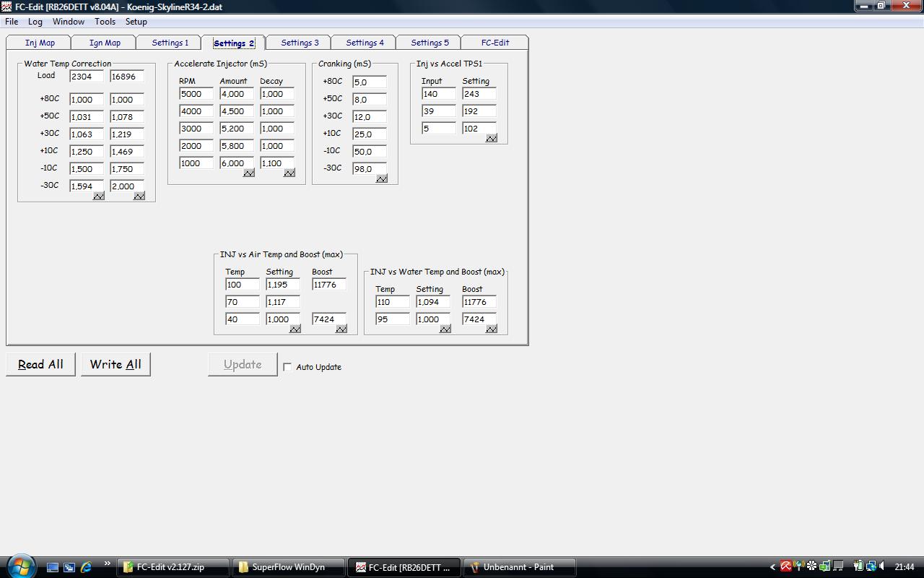Open the Setup menu
The height and width of the screenshot is (578, 924).
tap(136, 22)
